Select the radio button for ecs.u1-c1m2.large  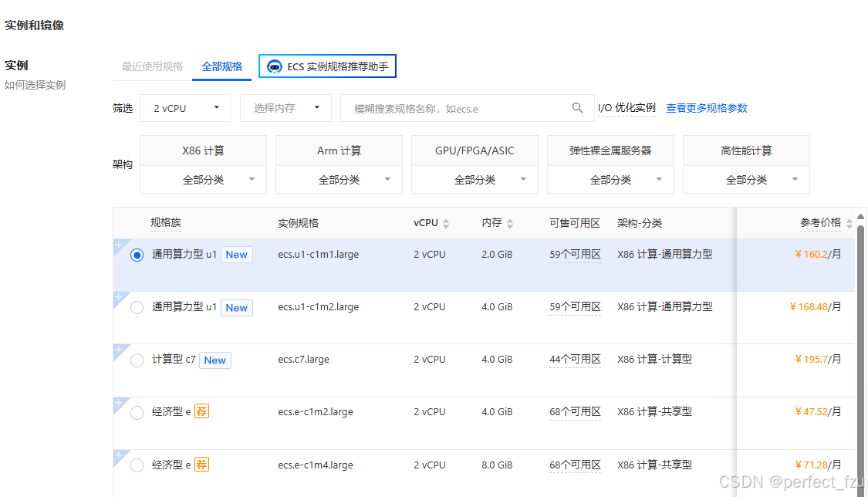137,307
